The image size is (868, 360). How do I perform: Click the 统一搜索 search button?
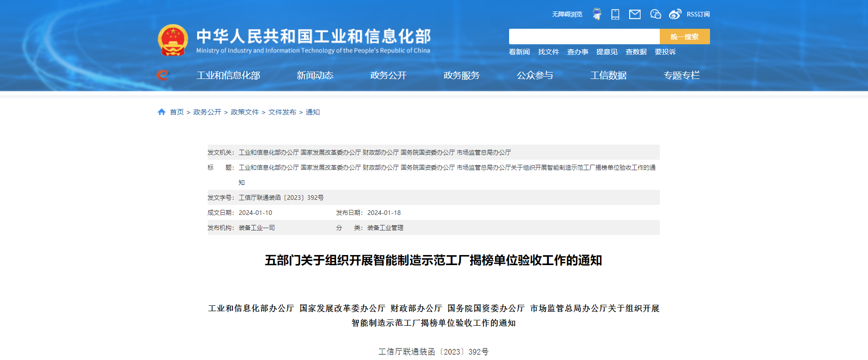684,37
